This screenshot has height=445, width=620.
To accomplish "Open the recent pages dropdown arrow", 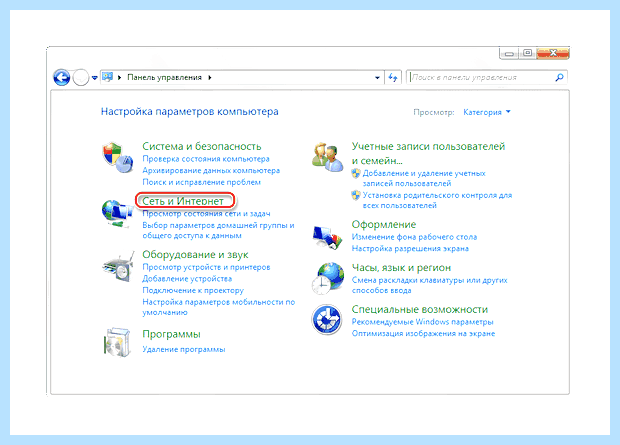I will [x=95, y=78].
